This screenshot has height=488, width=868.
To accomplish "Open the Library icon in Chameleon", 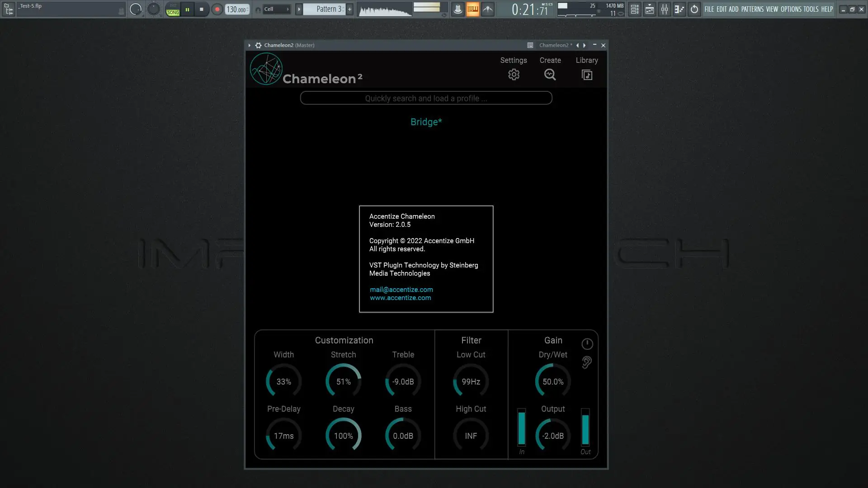I will (x=587, y=75).
